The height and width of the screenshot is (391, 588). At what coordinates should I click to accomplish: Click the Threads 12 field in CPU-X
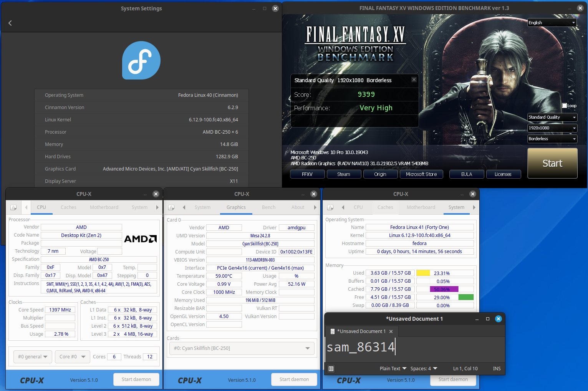pos(150,357)
